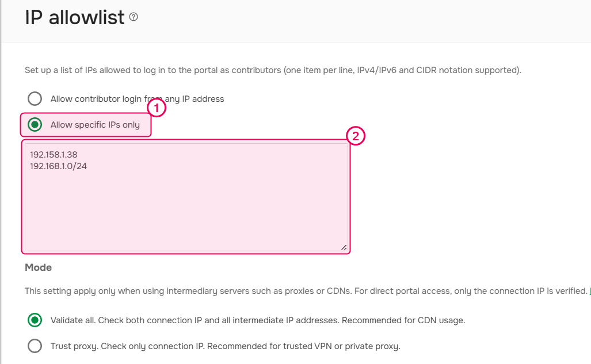Click the empty area below the IP entries
The image size is (591, 364).
click(x=184, y=213)
